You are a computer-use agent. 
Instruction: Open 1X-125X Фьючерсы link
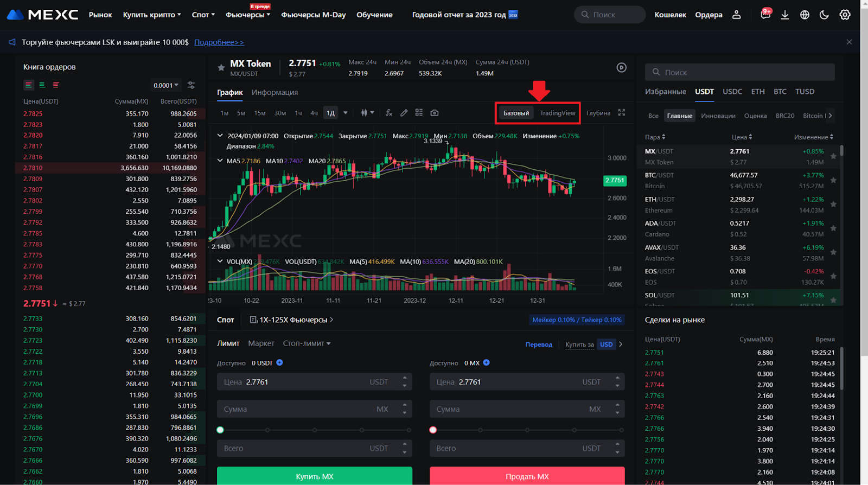pos(291,320)
